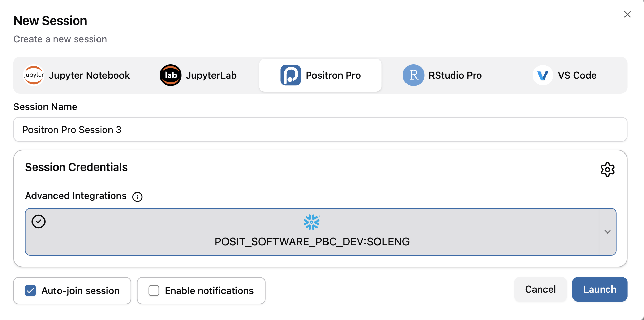Uncheck the Auto-join session checkbox
This screenshot has width=644, height=320.
(x=30, y=291)
